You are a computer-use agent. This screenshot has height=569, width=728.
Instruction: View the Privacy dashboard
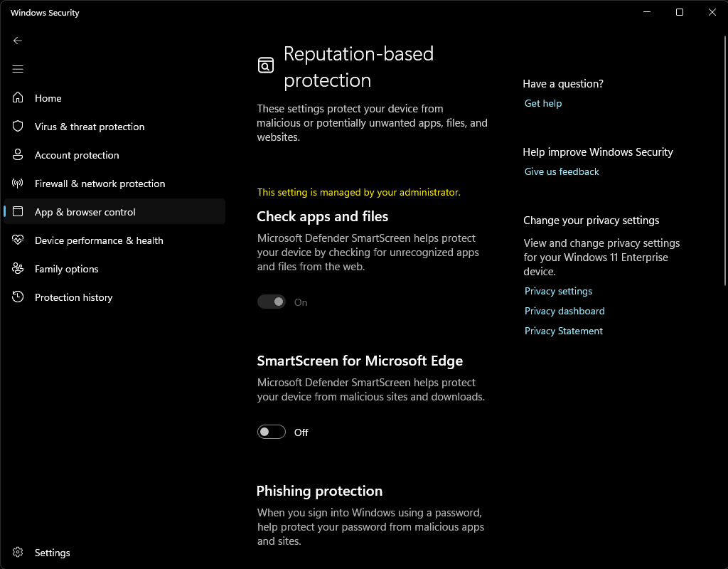[564, 311]
